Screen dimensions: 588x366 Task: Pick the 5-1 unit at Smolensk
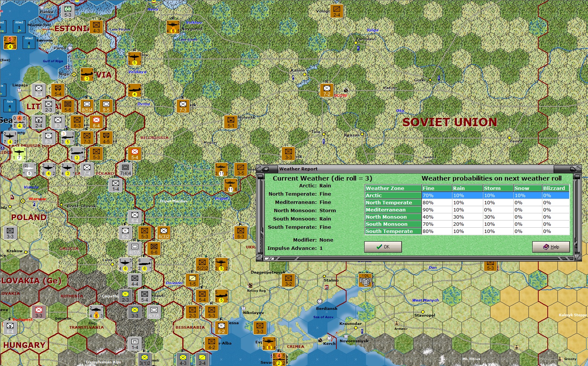pos(231,122)
